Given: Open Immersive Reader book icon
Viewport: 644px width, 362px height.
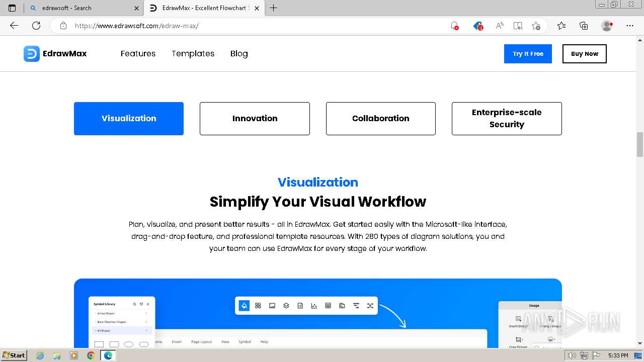Looking at the screenshot, I should (x=518, y=26).
